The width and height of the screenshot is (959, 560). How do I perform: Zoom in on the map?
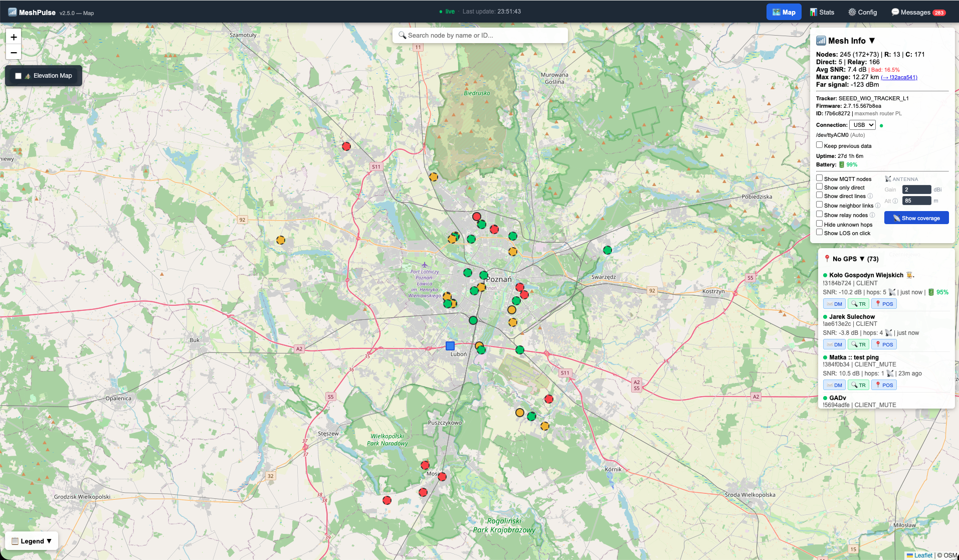(14, 37)
